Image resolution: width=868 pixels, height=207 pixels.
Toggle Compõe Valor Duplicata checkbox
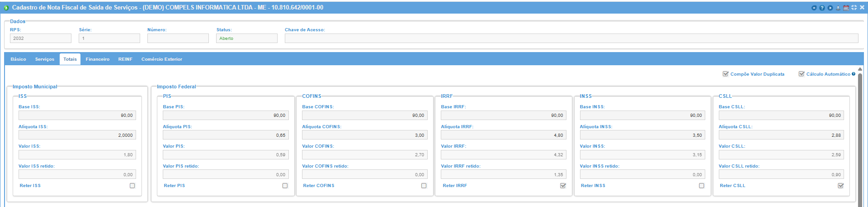[725, 74]
